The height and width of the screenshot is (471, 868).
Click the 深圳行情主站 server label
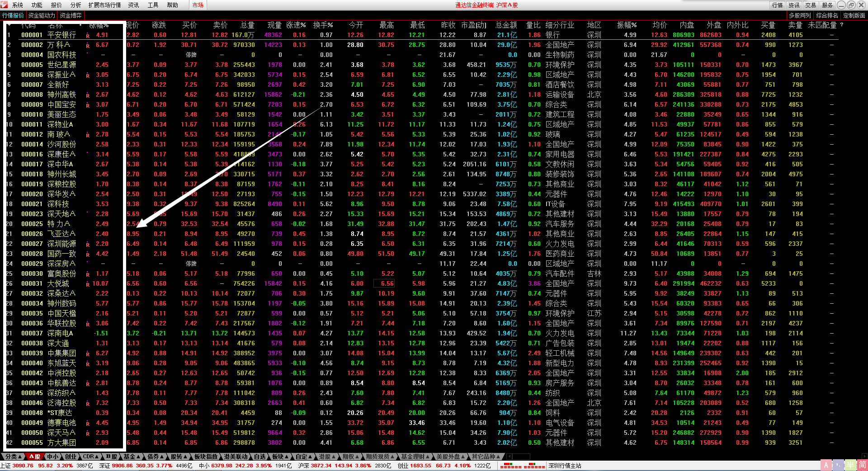[x=565, y=466]
